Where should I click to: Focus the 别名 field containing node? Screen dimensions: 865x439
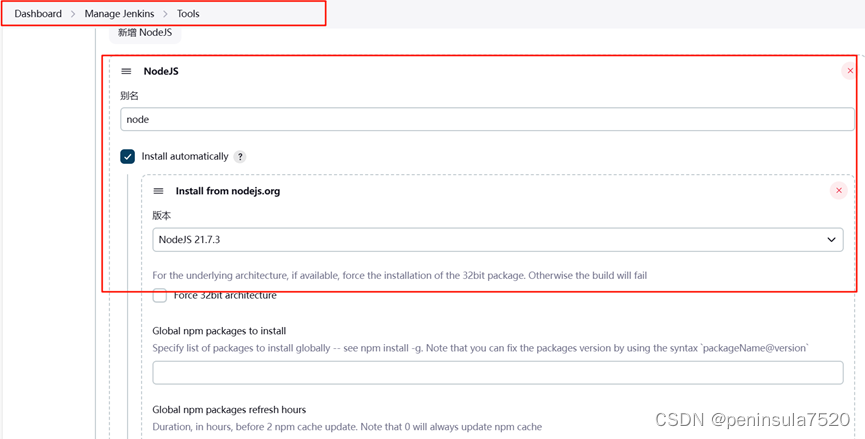pos(487,119)
